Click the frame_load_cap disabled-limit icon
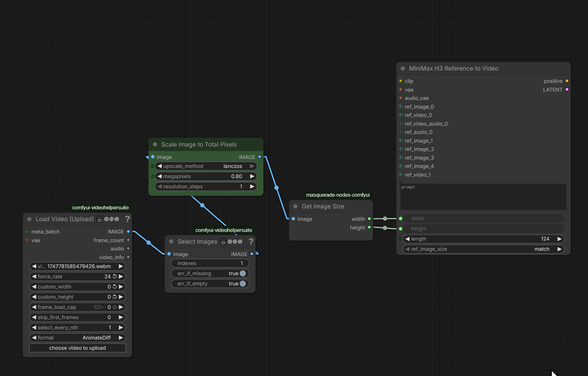 115,307
